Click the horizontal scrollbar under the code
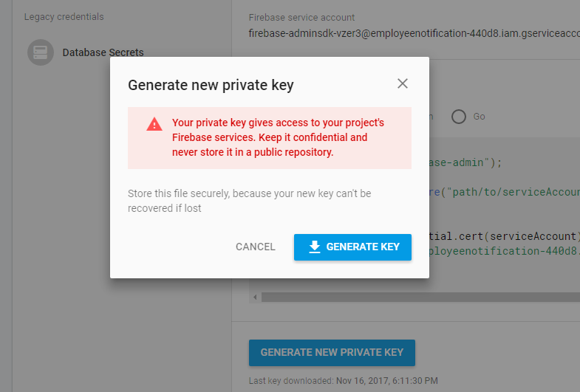Viewport: 580px width, 392px height. [x=420, y=297]
